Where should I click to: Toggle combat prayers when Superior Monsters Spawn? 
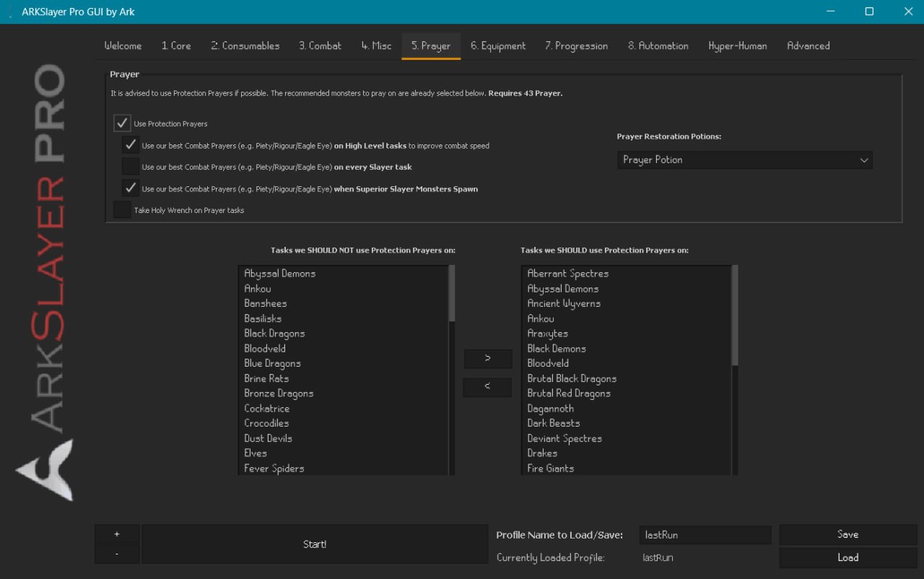[x=130, y=188]
